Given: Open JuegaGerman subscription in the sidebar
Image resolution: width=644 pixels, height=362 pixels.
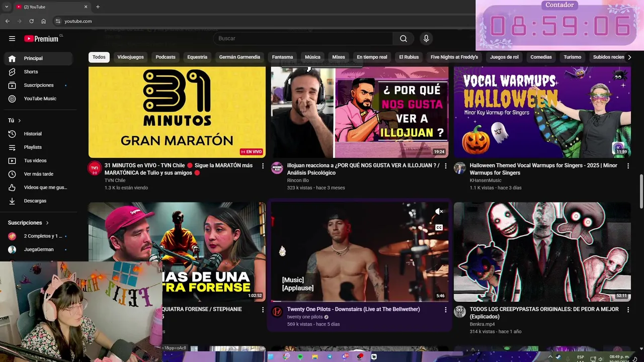Looking at the screenshot, I should point(39,249).
